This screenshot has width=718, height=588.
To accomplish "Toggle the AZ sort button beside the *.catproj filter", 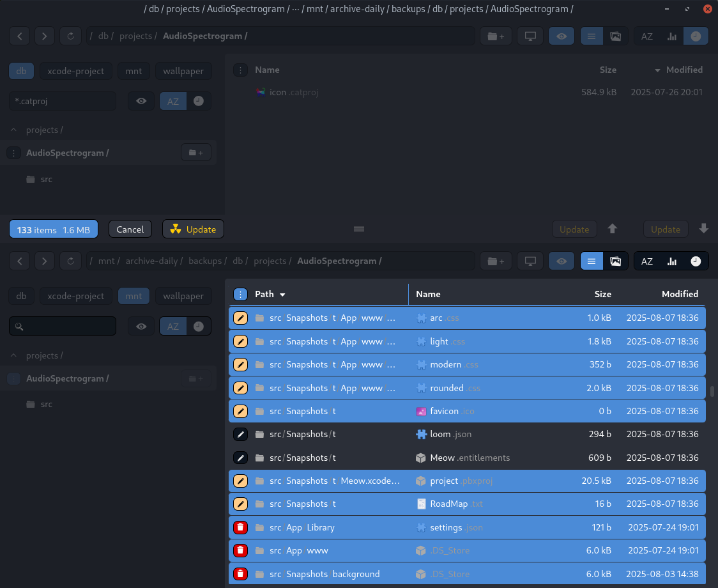I will point(173,101).
